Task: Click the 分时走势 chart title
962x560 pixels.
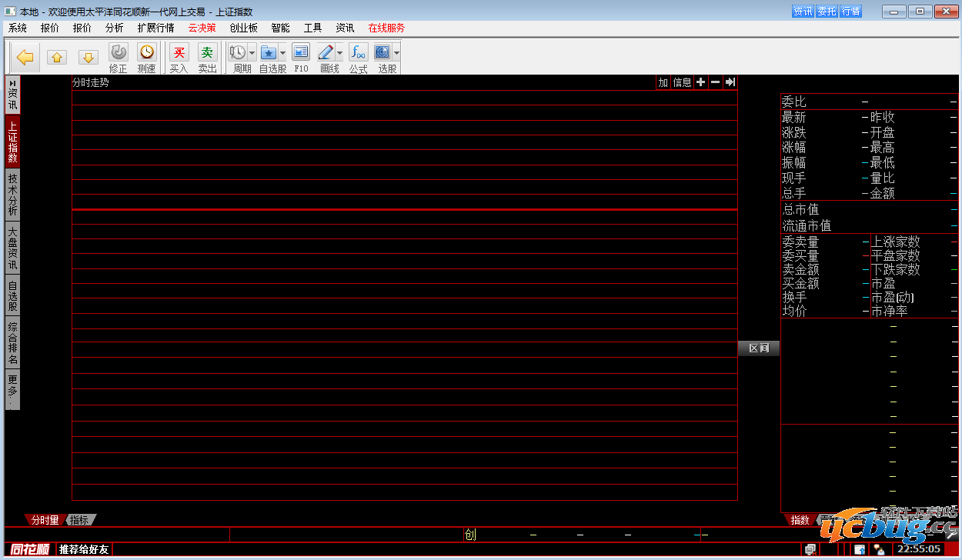Action: click(x=91, y=82)
